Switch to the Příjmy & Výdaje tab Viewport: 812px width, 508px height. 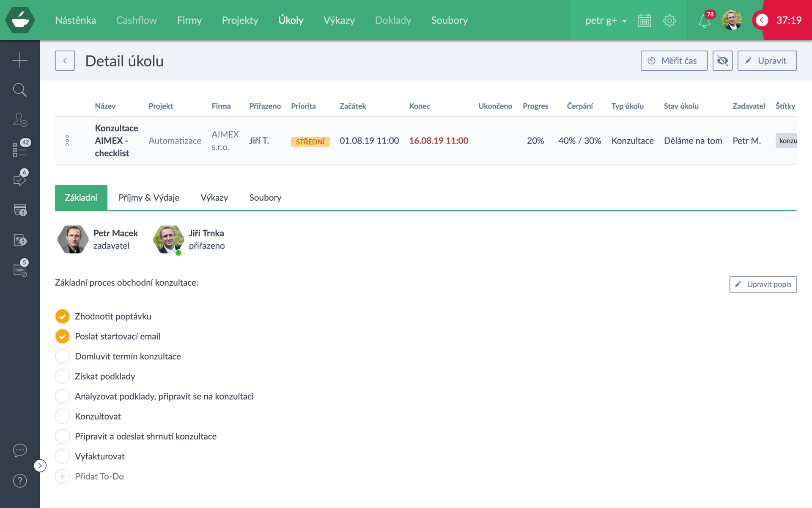click(x=149, y=198)
